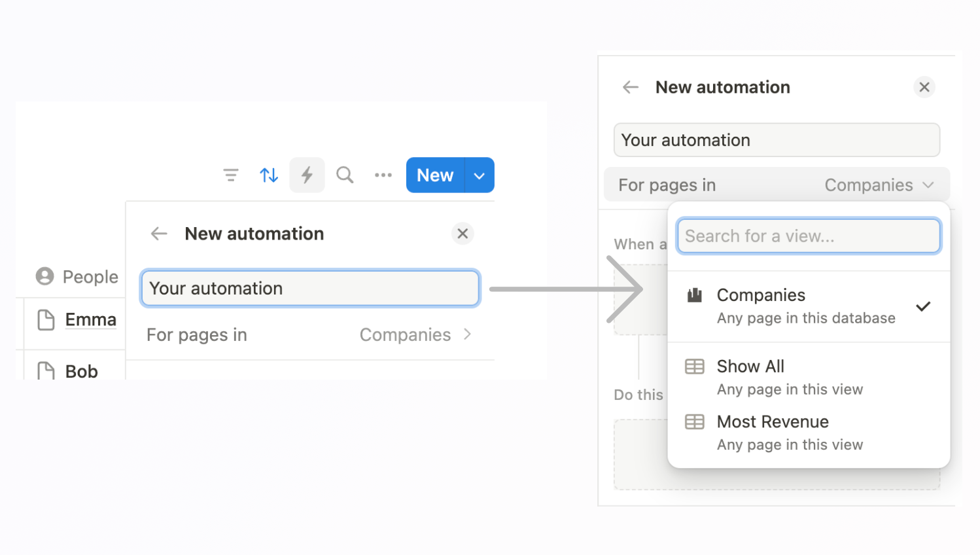
Task: Open the three-dot more options menu
Action: (x=383, y=175)
